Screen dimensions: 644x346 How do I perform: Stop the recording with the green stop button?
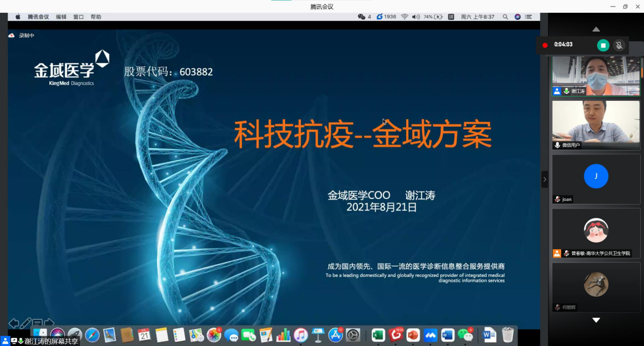click(x=603, y=45)
